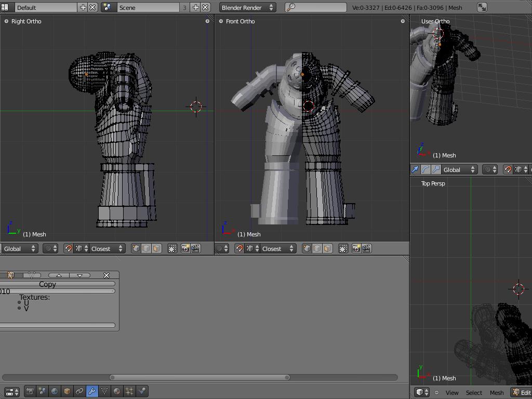This screenshot has width=532, height=399.
Task: Render OpenGL animation from Right Ortho view
Action: 195,249
